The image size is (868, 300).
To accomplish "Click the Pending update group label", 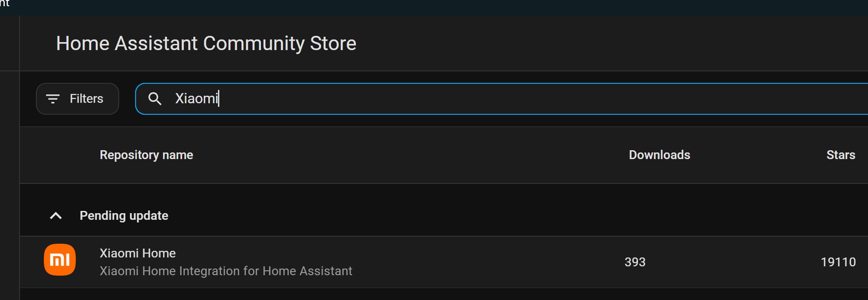I will pos(124,216).
